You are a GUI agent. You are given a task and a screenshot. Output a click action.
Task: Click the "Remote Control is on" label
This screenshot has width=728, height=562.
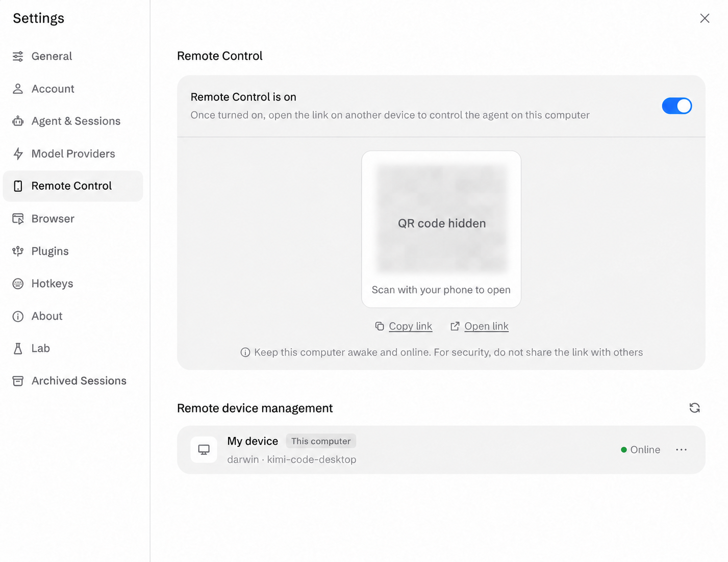pos(243,97)
